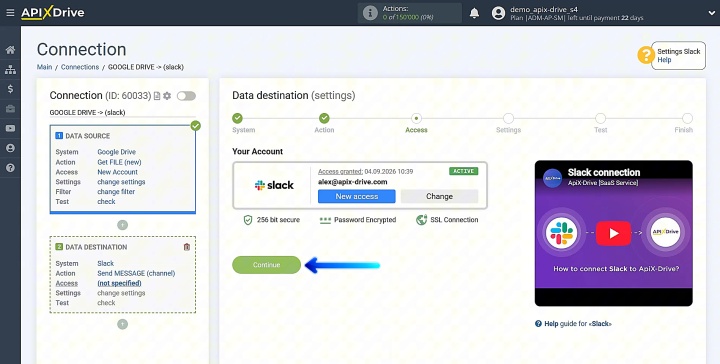Open the hamburger menu
This screenshot has width=720, height=364.
tap(10, 13)
